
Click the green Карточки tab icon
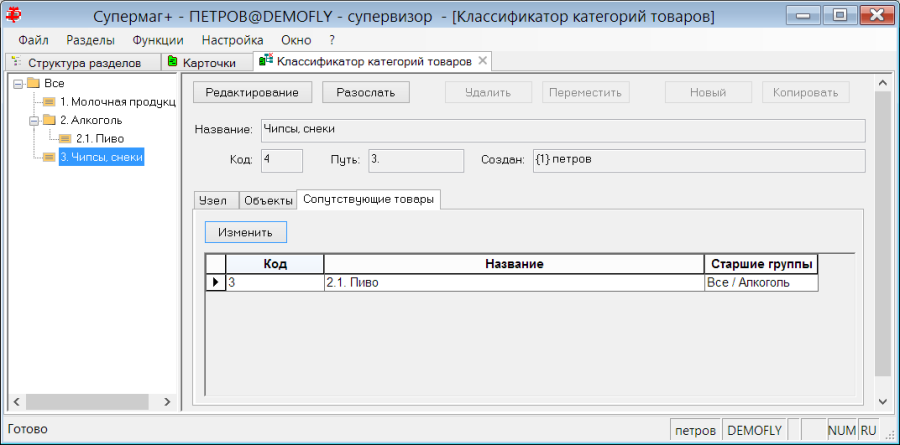pos(172,61)
